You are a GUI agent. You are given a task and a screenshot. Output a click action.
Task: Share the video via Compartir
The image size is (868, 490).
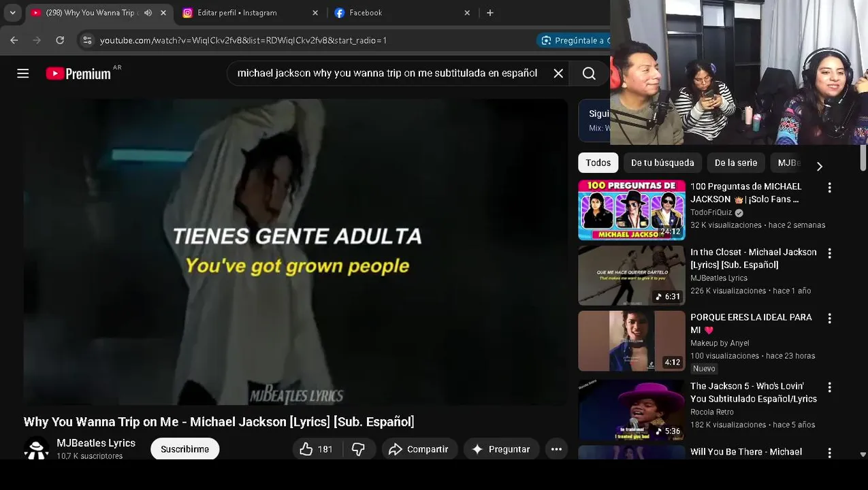[419, 449]
